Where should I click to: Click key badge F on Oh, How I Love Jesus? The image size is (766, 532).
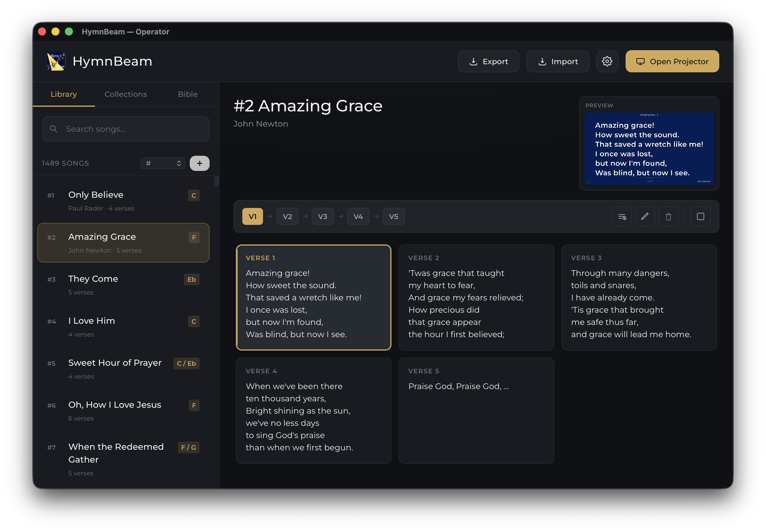(x=194, y=405)
